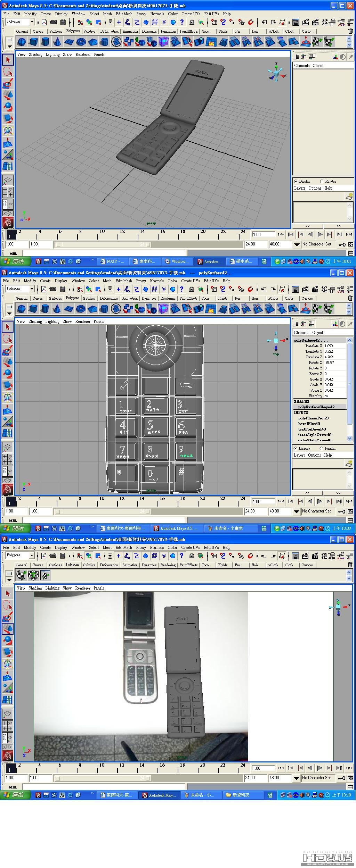Open the shelf options arrow in the polySurface42 window
Viewport: 356px width, 868px height.
point(9,313)
